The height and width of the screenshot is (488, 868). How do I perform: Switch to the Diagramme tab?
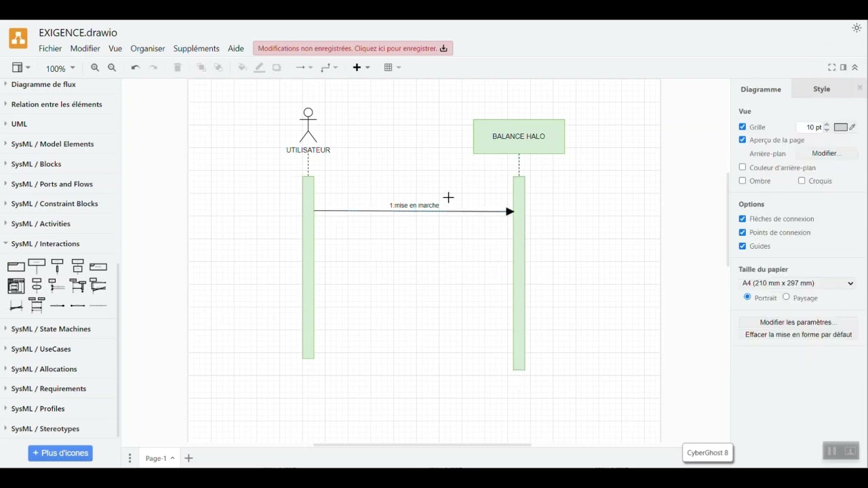tap(761, 89)
